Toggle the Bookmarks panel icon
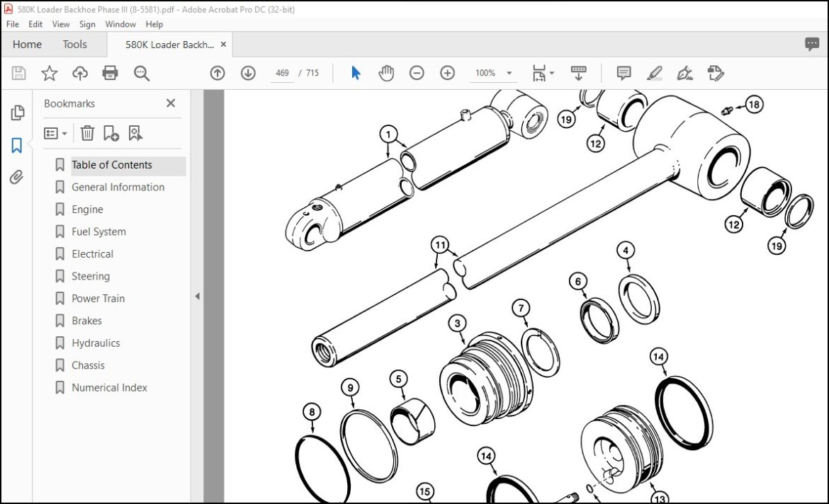 [x=17, y=145]
